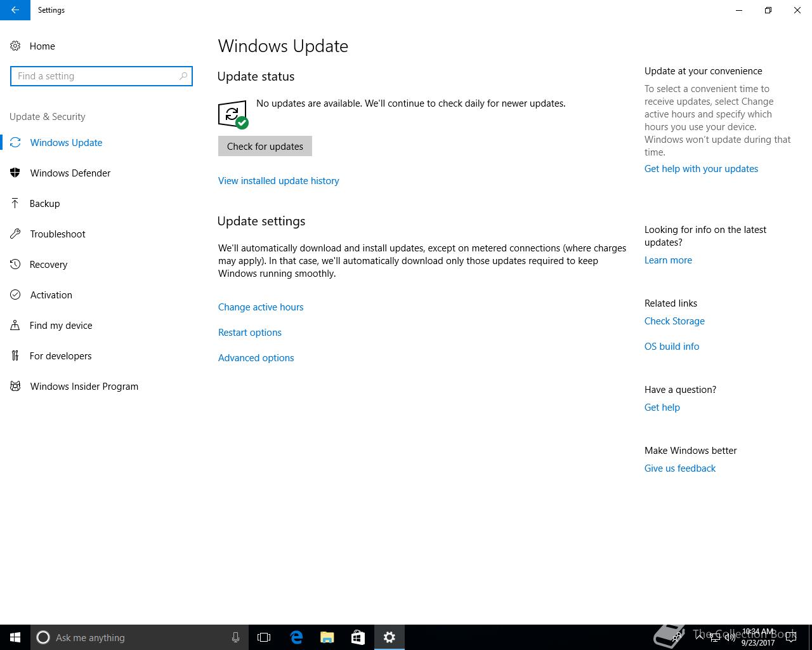812x650 pixels.
Task: Open the Microsoft Store taskbar icon
Action: click(x=358, y=637)
